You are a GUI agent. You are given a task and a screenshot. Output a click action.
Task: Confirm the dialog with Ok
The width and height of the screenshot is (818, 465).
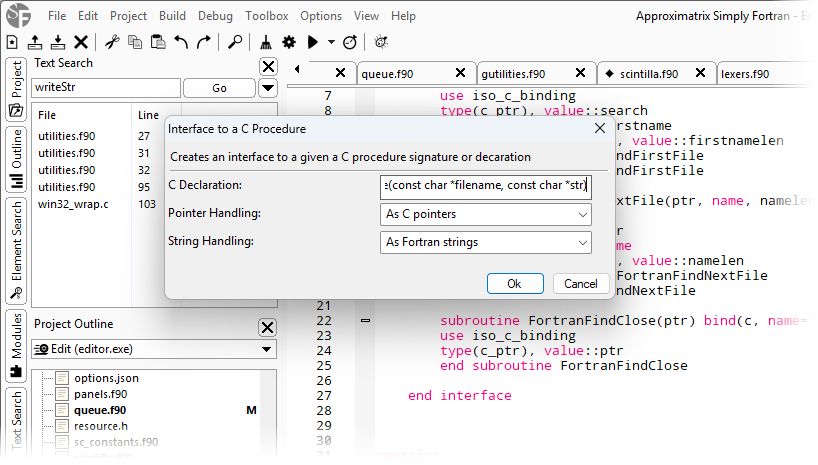coord(515,283)
